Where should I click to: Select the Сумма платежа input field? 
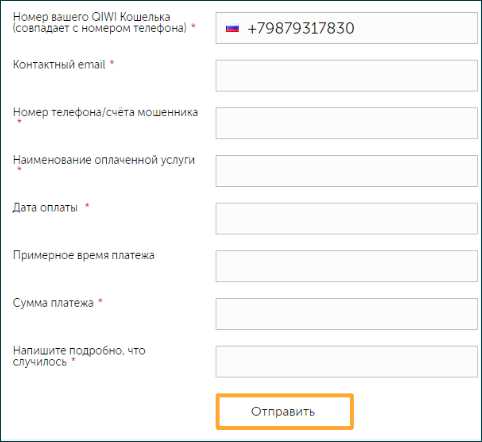[x=347, y=314]
